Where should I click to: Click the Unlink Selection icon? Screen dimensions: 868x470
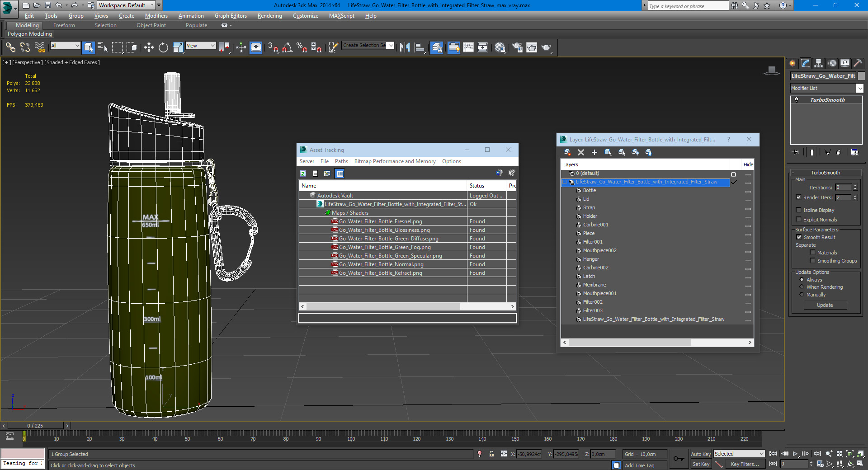[x=25, y=47]
